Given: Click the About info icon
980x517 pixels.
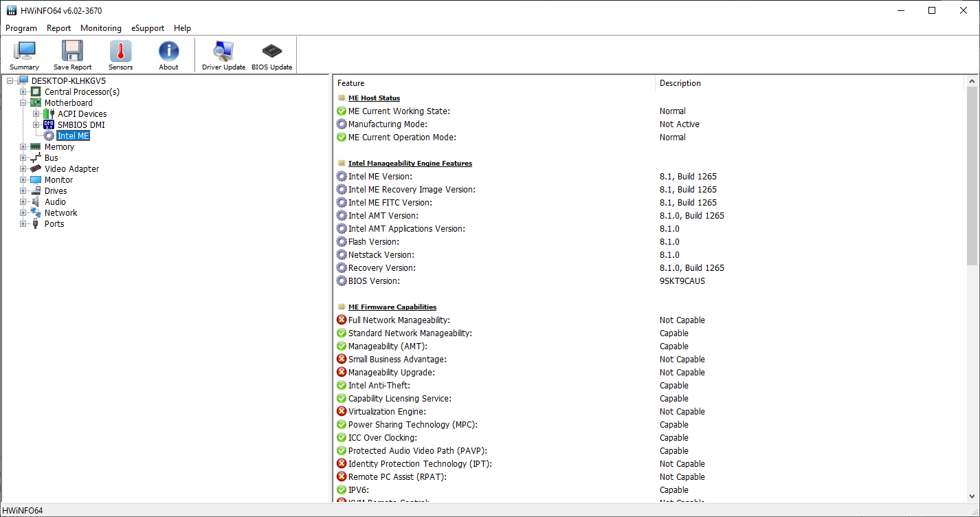Looking at the screenshot, I should click(168, 51).
